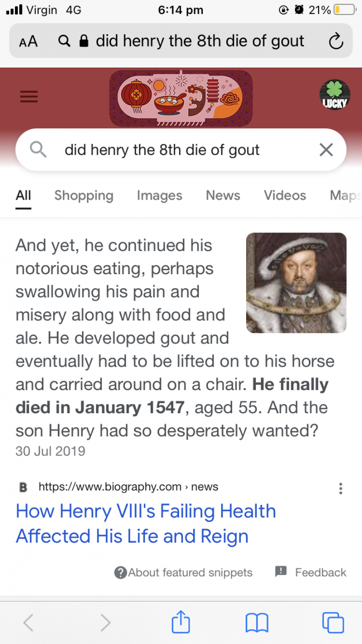The image size is (362, 644).
Task: Tap the magnifying glass in the search box
Action: tap(37, 149)
